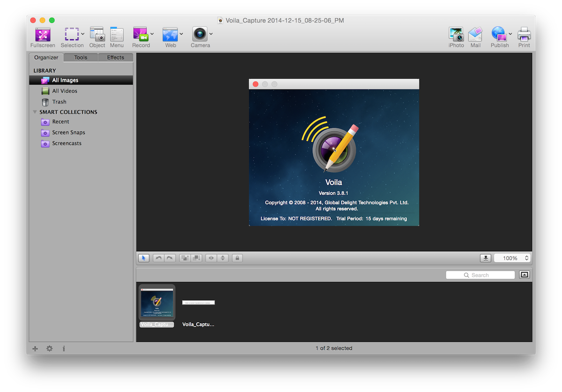Image resolution: width=562 pixels, height=392 pixels.
Task: Open the Screencasts smart collection
Action: [67, 144]
